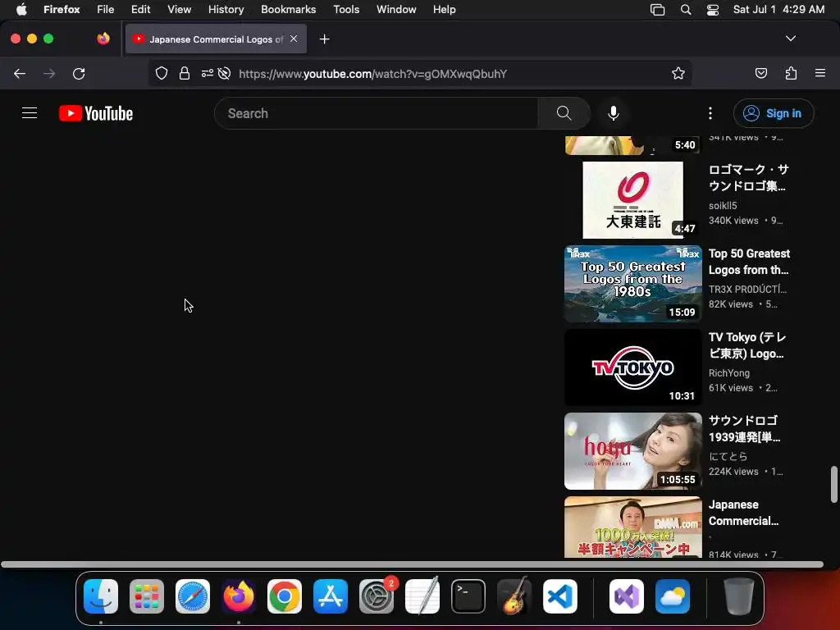This screenshot has width=840, height=630.
Task: Open the Edit menu
Action: tap(140, 9)
